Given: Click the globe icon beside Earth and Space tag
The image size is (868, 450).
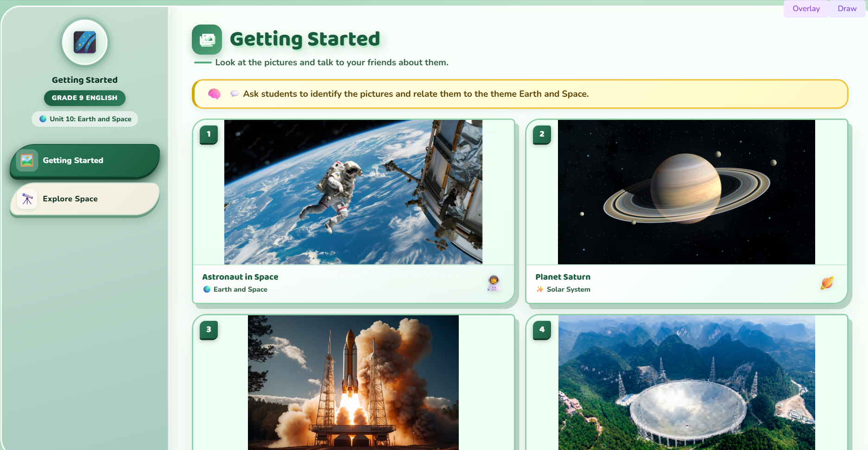Looking at the screenshot, I should (207, 289).
